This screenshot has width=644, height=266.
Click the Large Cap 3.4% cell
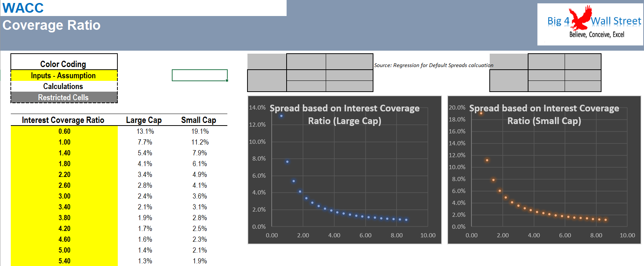(x=145, y=174)
